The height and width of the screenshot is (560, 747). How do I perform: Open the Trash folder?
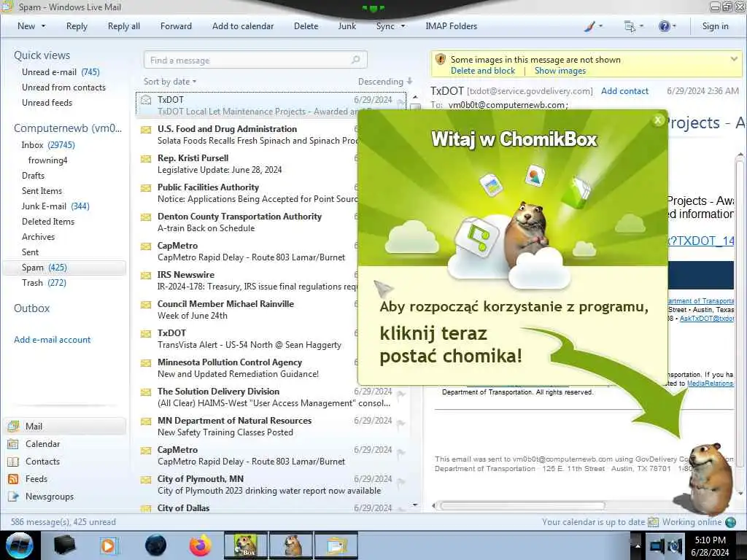tap(44, 283)
